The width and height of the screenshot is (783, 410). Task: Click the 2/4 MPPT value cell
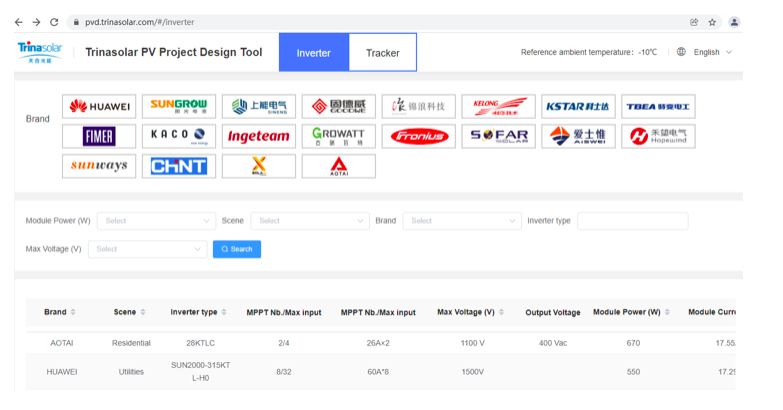[x=284, y=343]
